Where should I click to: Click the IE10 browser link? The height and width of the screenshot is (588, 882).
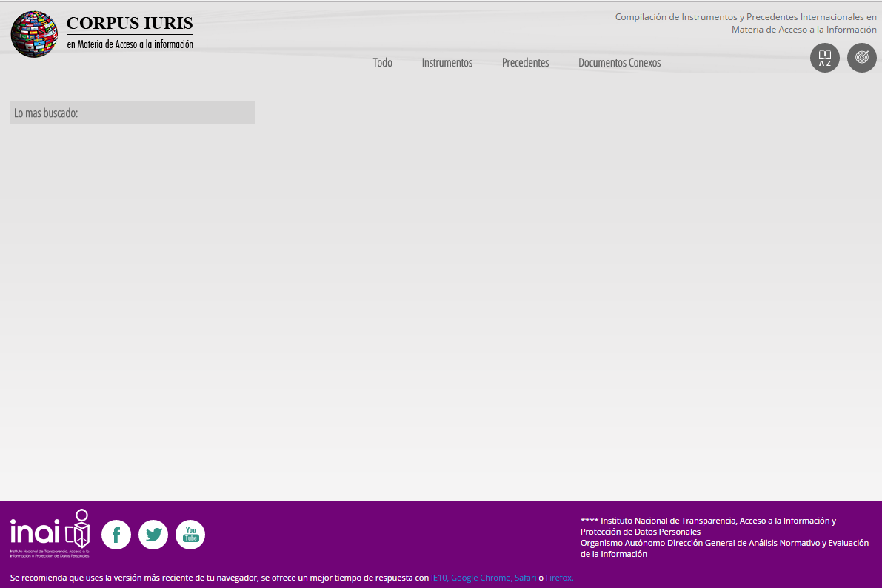click(x=438, y=578)
